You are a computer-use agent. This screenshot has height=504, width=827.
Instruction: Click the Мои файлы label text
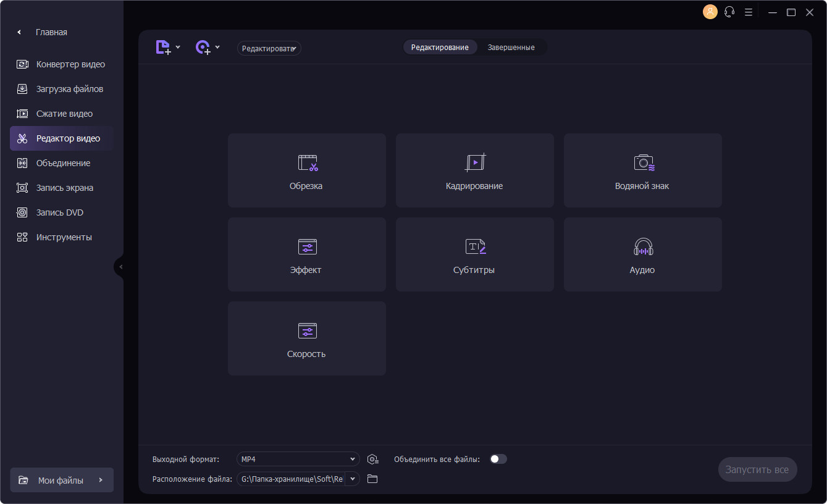tap(61, 481)
